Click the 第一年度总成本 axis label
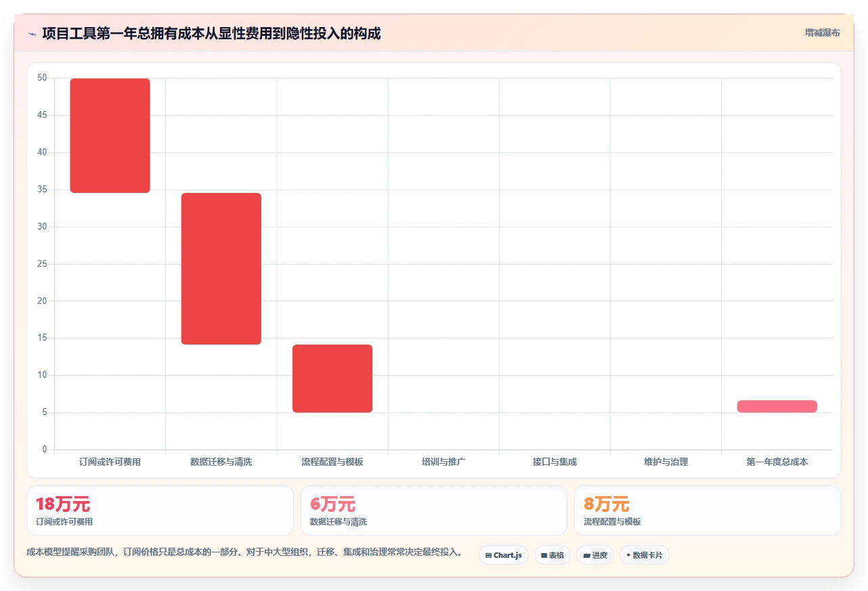Viewport: 868px width, 591px height. point(777,462)
